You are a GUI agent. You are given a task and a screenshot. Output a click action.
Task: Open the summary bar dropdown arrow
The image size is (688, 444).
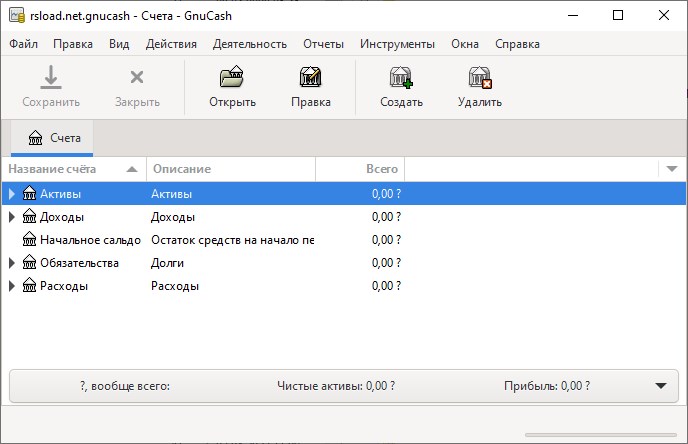coord(661,386)
